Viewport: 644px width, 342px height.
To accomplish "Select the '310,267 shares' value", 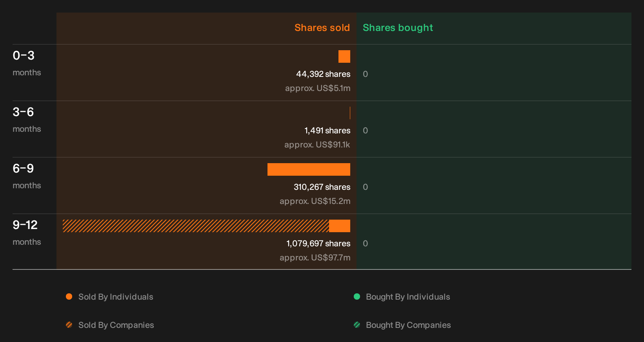I will click(x=322, y=187).
